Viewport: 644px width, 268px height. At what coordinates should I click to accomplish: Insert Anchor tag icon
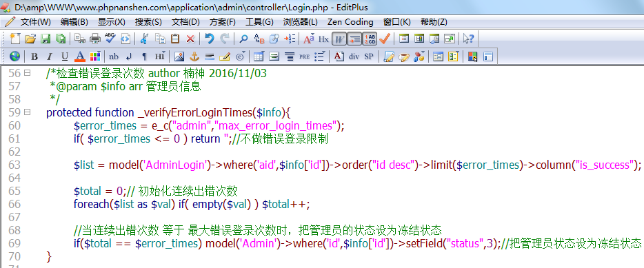click(194, 56)
